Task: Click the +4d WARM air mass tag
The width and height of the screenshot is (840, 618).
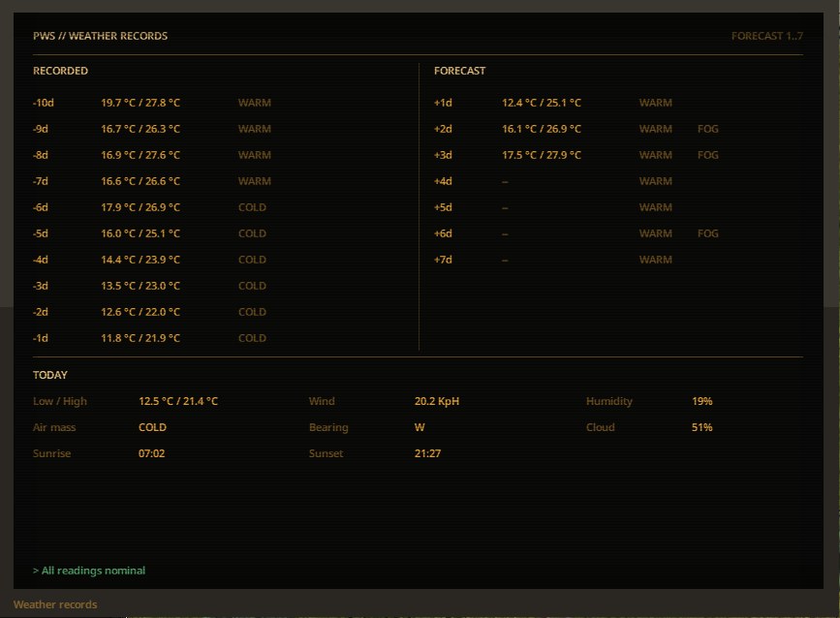Action: click(655, 181)
